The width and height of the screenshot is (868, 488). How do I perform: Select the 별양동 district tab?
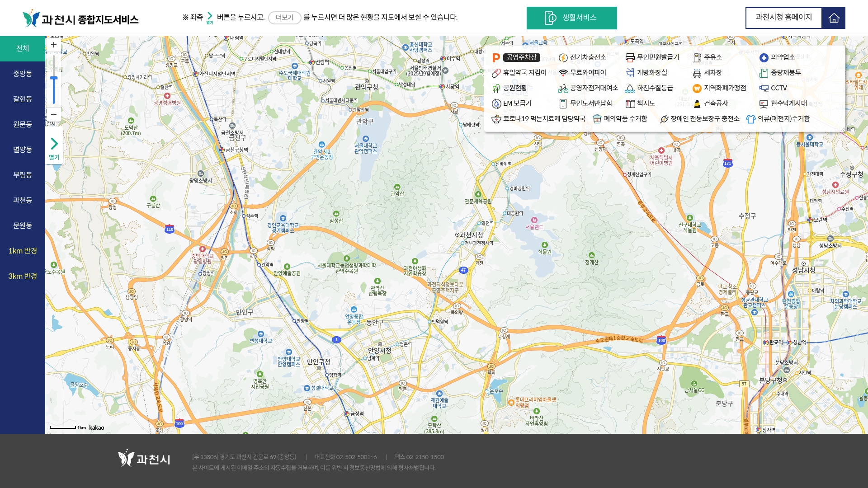pos(23,150)
